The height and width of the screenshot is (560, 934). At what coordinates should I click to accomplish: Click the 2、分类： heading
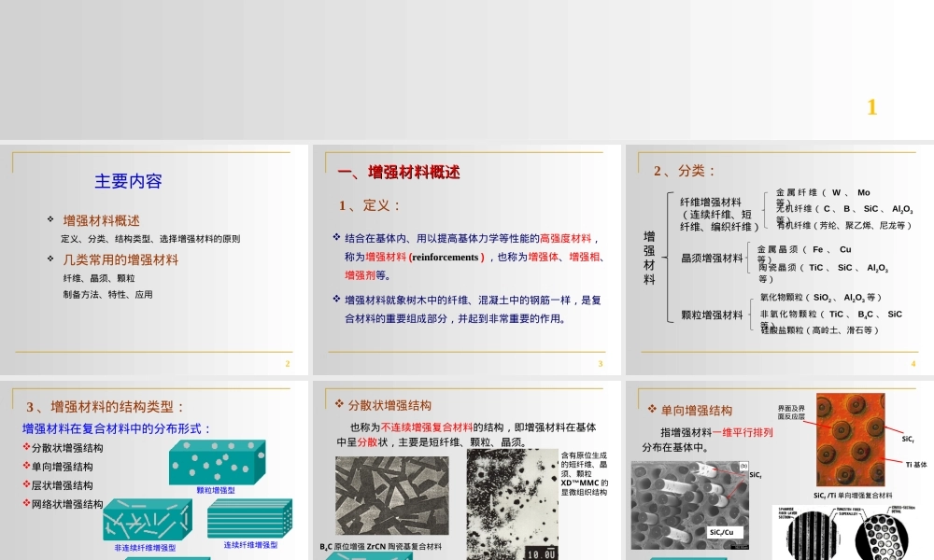[685, 171]
